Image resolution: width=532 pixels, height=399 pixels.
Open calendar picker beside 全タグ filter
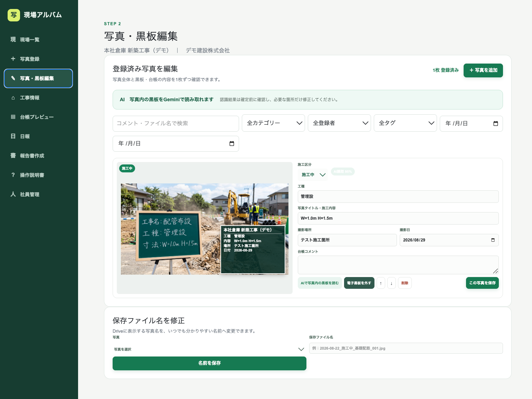point(496,124)
